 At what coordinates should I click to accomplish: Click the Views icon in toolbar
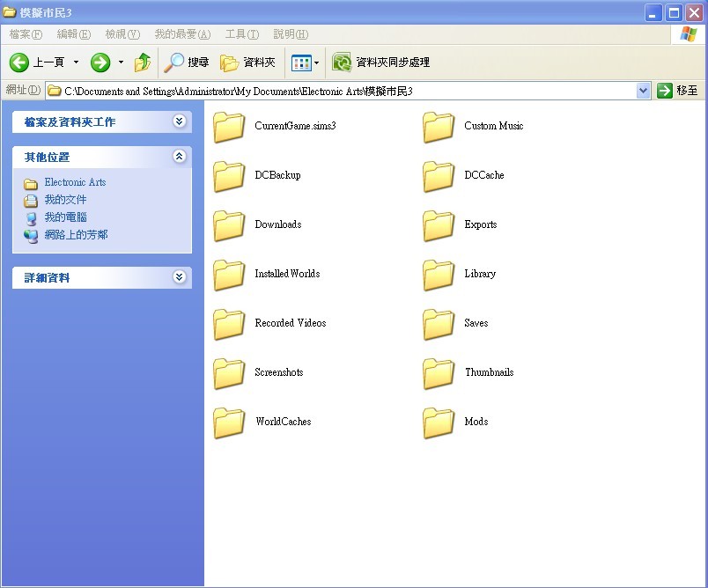point(301,62)
